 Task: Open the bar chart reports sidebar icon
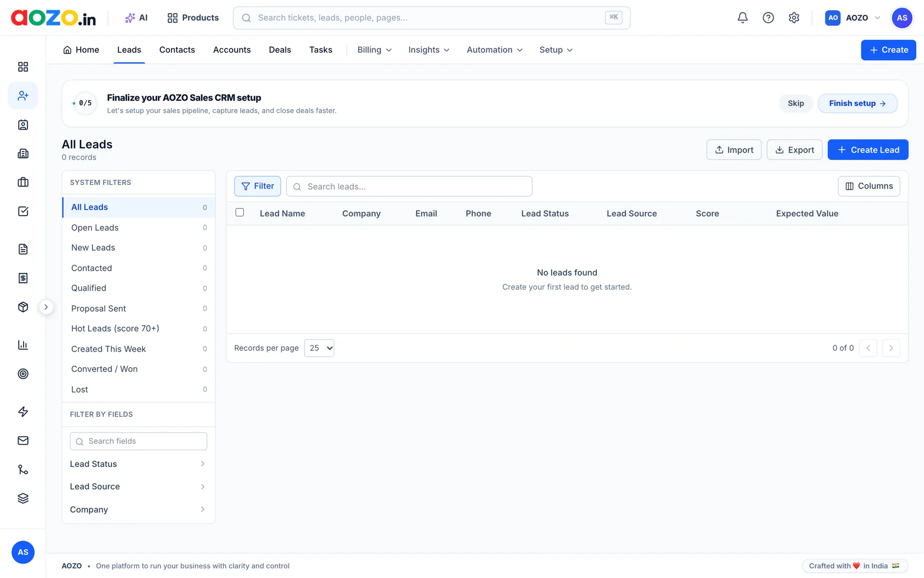pyautogui.click(x=23, y=345)
